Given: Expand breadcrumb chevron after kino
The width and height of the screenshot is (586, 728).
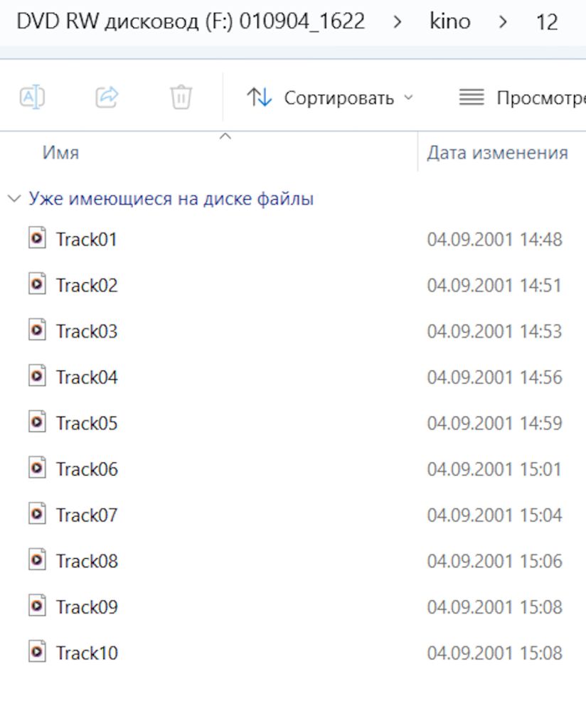Looking at the screenshot, I should click(x=502, y=21).
